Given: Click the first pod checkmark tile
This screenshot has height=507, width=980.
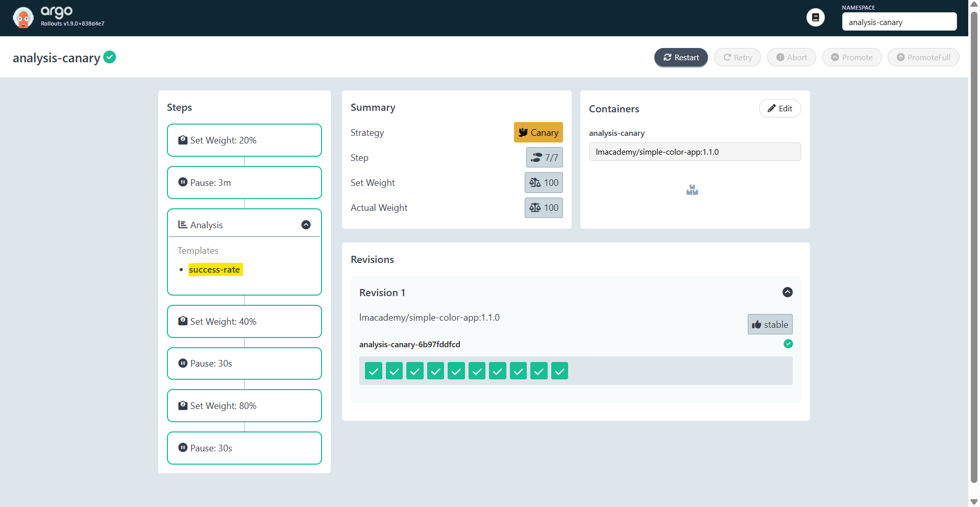Looking at the screenshot, I should click(374, 371).
